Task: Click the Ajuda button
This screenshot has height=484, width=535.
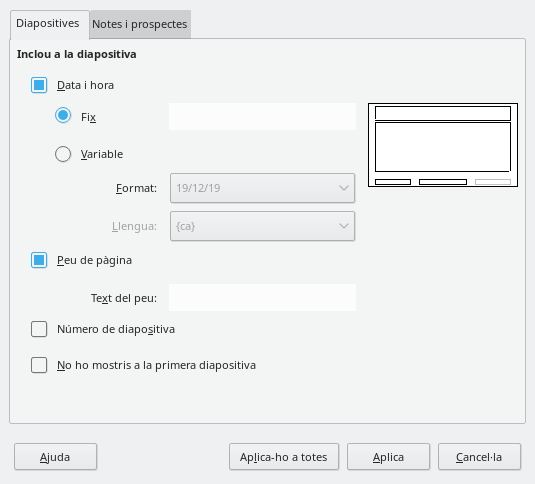Action: (x=56, y=457)
